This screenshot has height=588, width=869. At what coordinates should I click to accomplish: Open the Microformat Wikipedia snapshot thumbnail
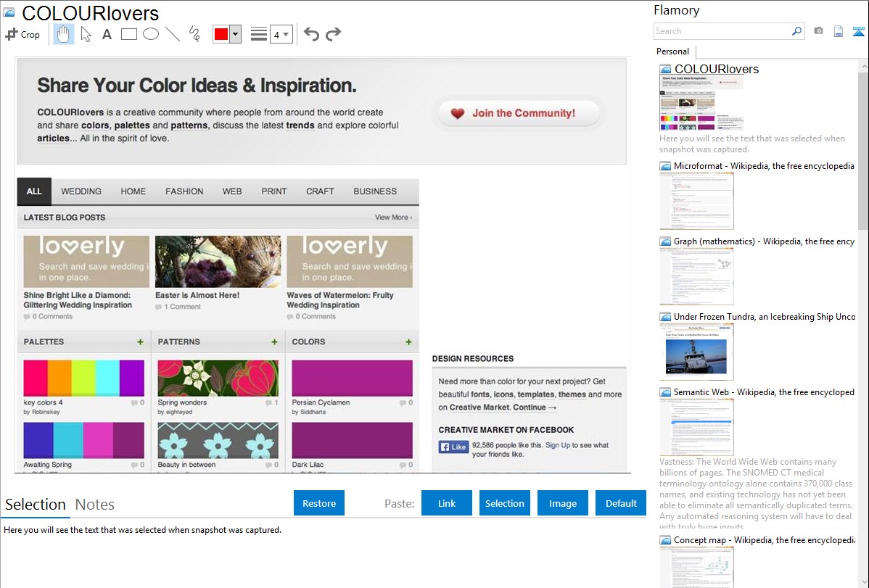tap(696, 202)
